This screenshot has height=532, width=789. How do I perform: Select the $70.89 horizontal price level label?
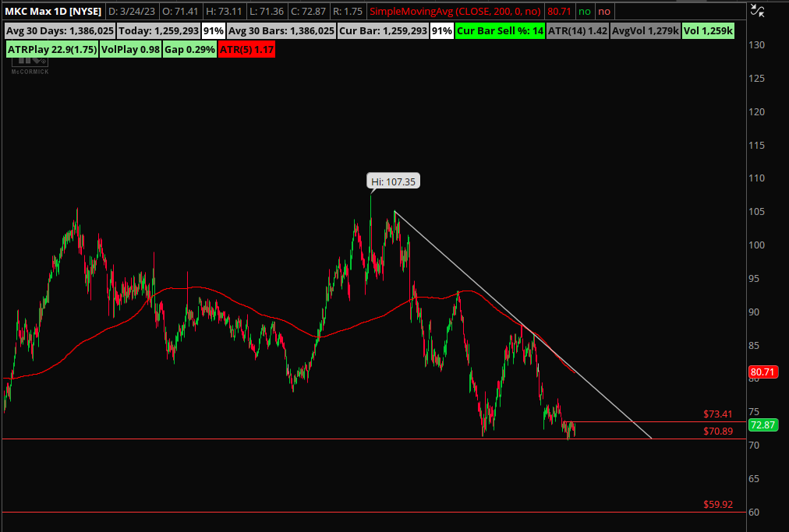(x=717, y=431)
